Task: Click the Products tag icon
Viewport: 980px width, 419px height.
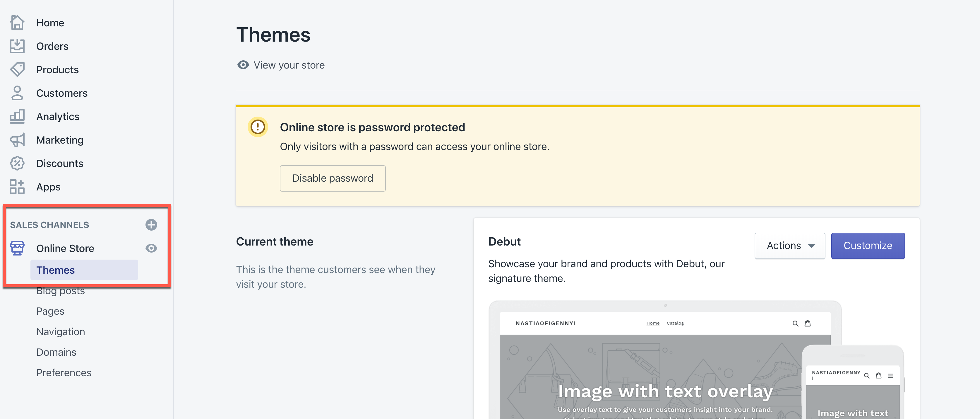Action: pyautogui.click(x=17, y=69)
